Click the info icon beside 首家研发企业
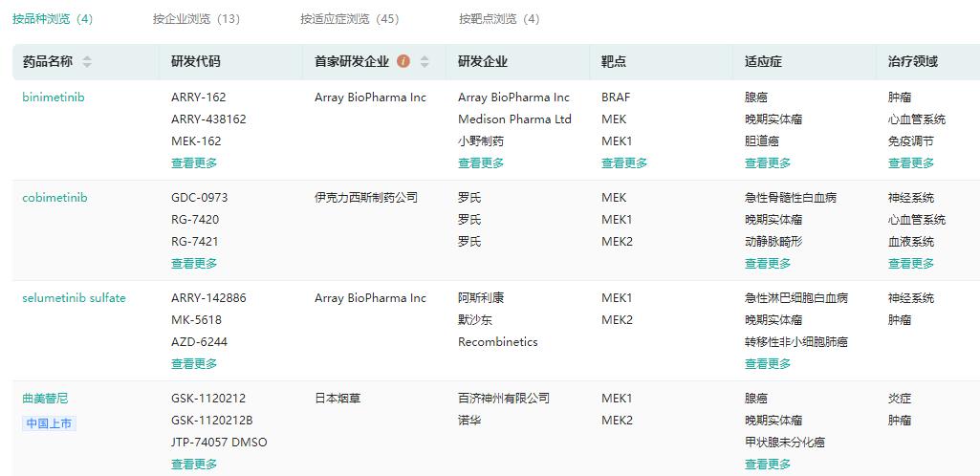Screen dimensions: 980x476 pyautogui.click(x=403, y=62)
